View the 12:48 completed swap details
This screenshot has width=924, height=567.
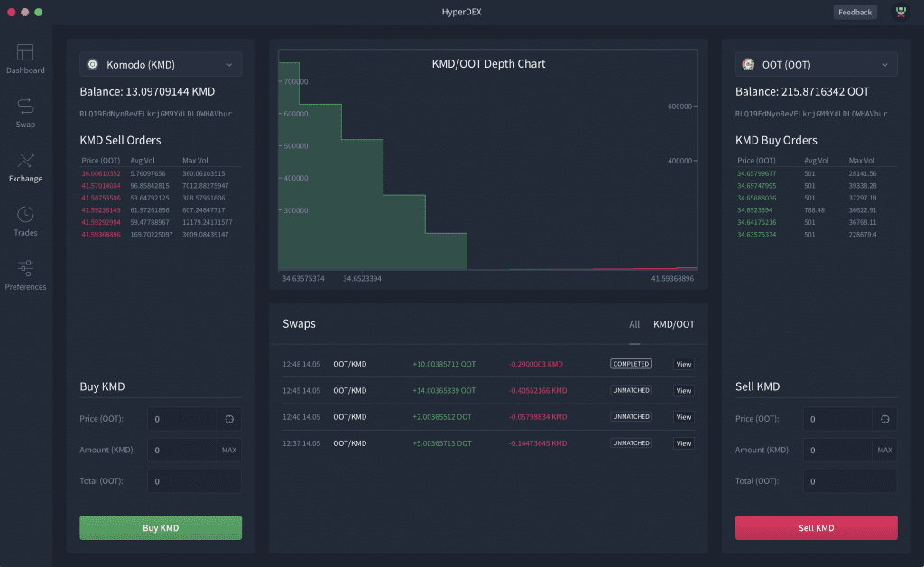[x=684, y=364]
